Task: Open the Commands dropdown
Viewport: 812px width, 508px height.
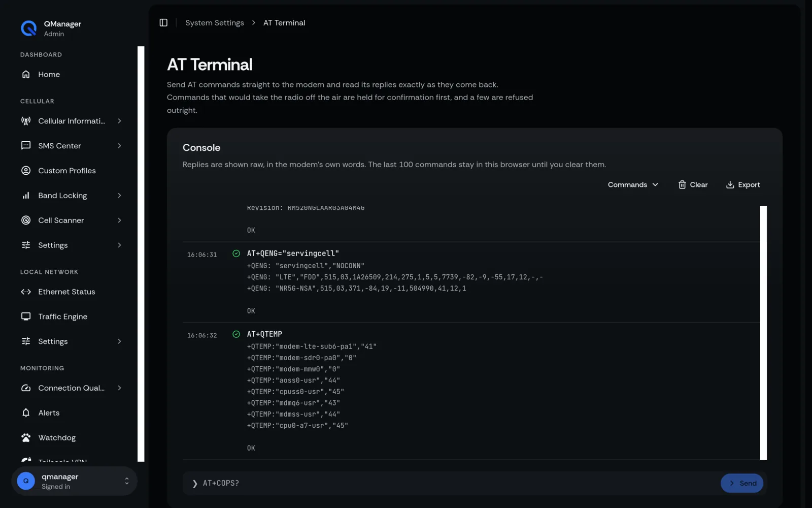Action: 633,185
